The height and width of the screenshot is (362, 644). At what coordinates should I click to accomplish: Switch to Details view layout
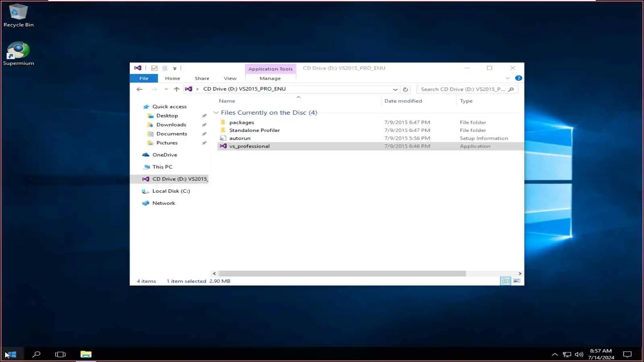(506, 281)
